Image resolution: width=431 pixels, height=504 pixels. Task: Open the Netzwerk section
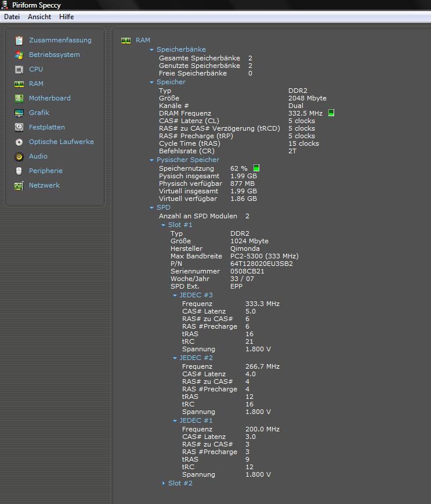tap(44, 185)
